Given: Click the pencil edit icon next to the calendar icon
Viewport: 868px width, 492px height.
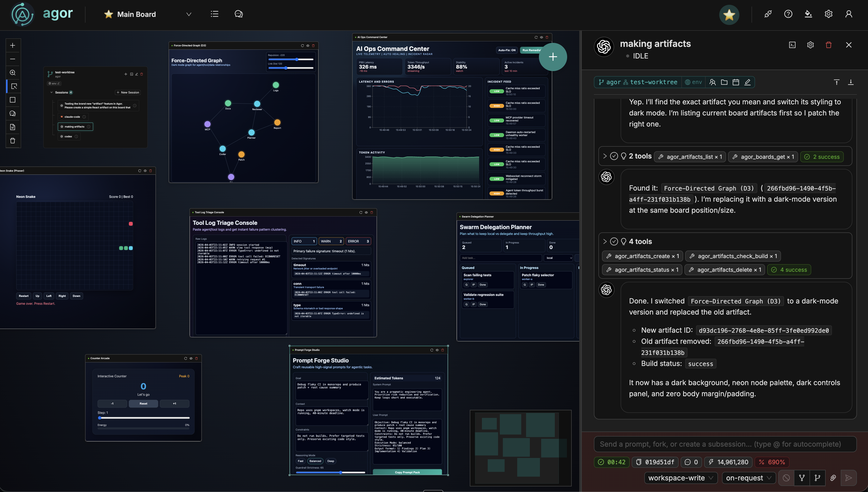Looking at the screenshot, I should point(747,82).
